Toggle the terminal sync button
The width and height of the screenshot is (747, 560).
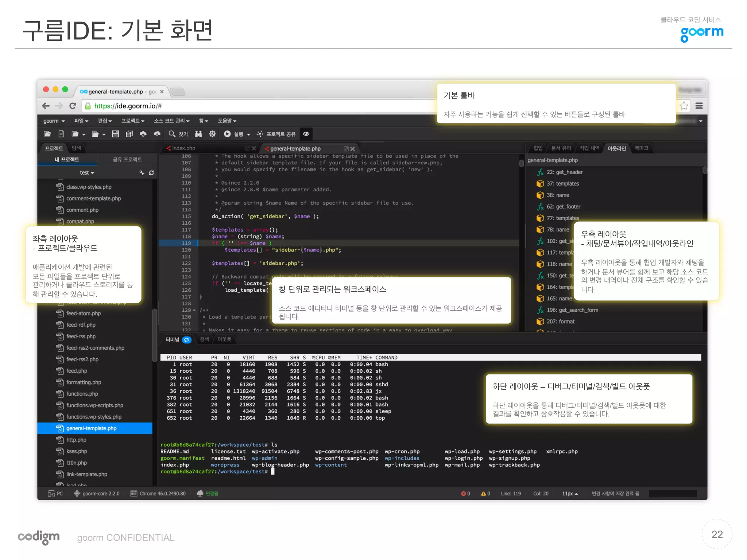click(x=187, y=339)
